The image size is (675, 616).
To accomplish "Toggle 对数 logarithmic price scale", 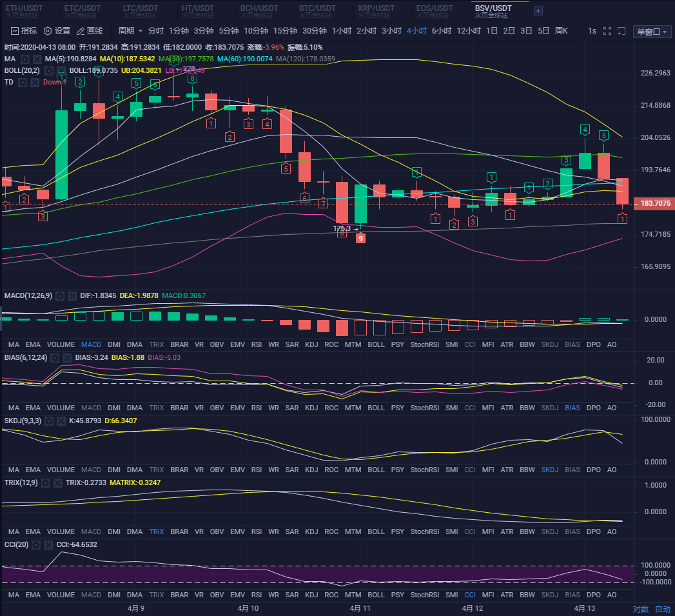I will 640,609.
